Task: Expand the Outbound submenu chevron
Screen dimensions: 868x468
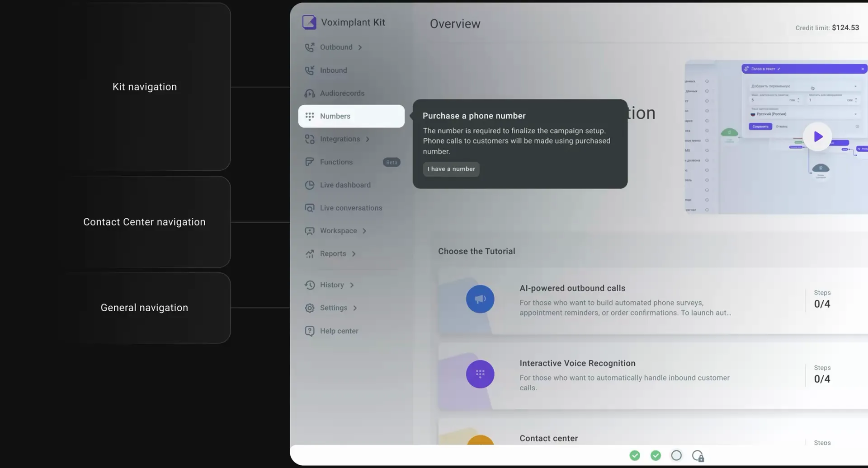Action: coord(360,47)
